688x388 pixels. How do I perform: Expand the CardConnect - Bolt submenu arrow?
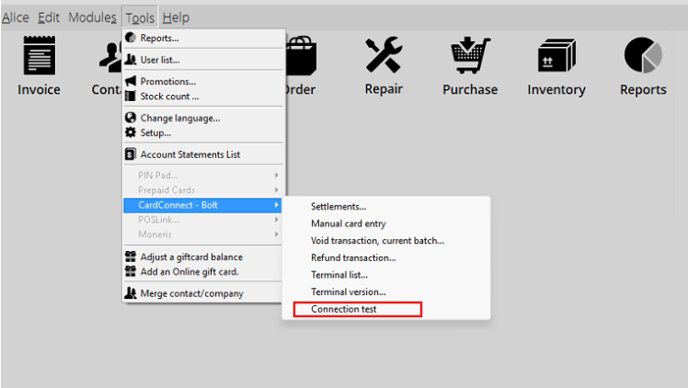coord(276,205)
